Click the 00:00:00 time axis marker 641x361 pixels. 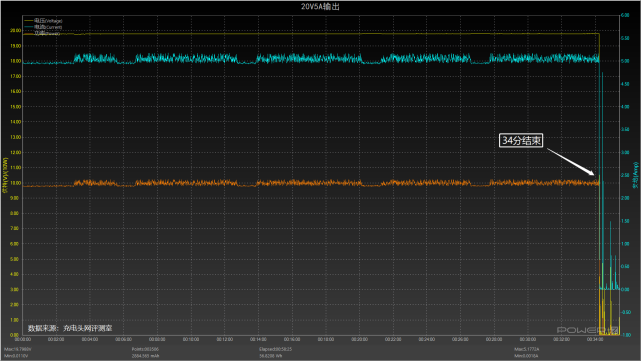pyautogui.click(x=22, y=339)
